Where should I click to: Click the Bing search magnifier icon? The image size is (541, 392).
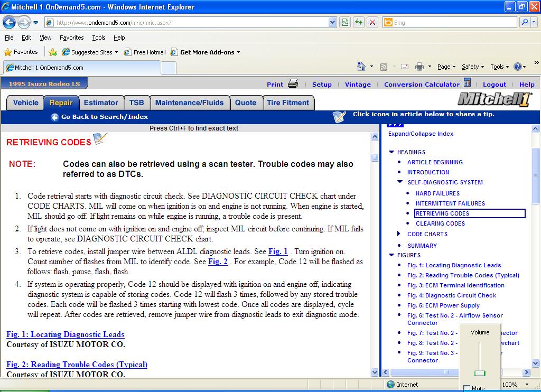(525, 22)
